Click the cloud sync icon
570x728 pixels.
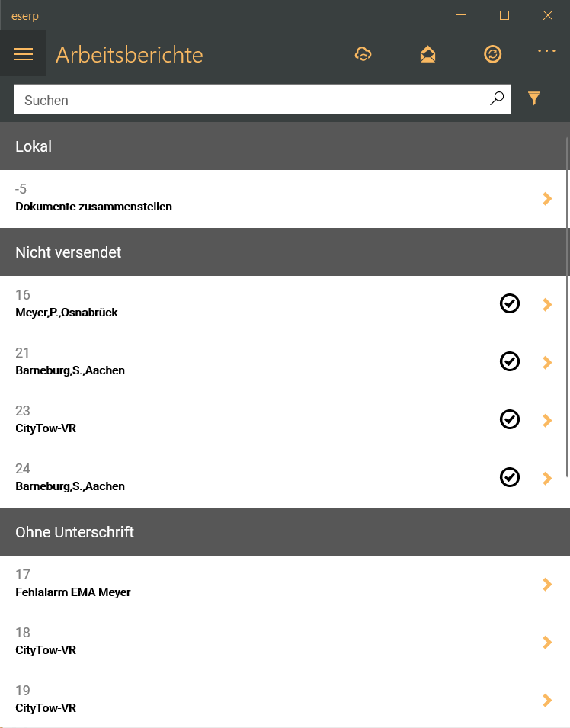363,54
